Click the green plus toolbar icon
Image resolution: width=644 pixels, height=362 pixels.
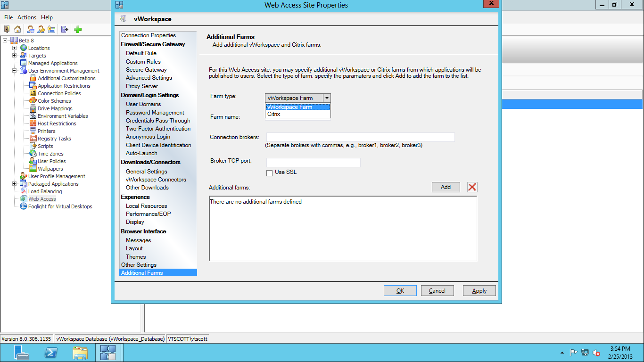pyautogui.click(x=78, y=29)
